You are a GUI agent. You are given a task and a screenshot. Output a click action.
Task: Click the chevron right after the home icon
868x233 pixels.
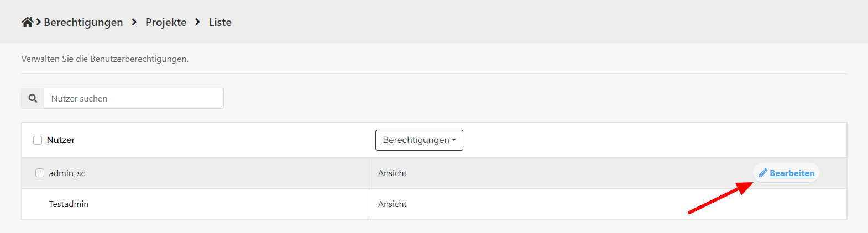click(39, 22)
